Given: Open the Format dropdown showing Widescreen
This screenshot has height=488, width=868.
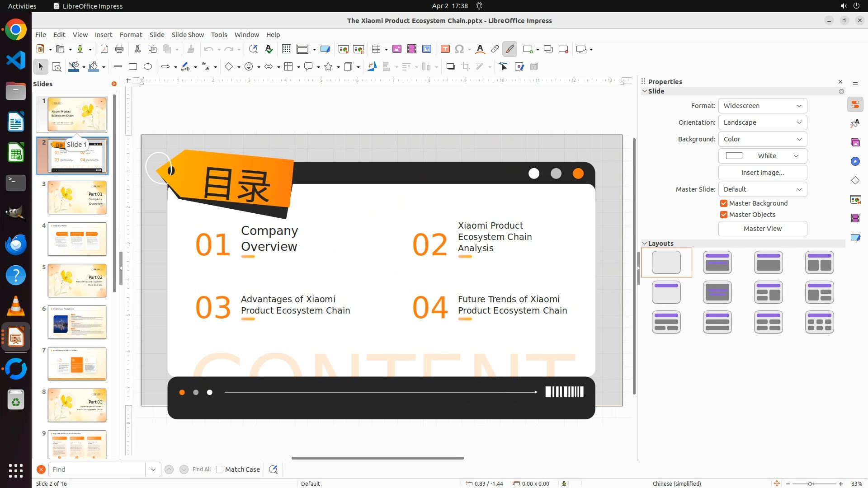Looking at the screenshot, I should [x=762, y=106].
